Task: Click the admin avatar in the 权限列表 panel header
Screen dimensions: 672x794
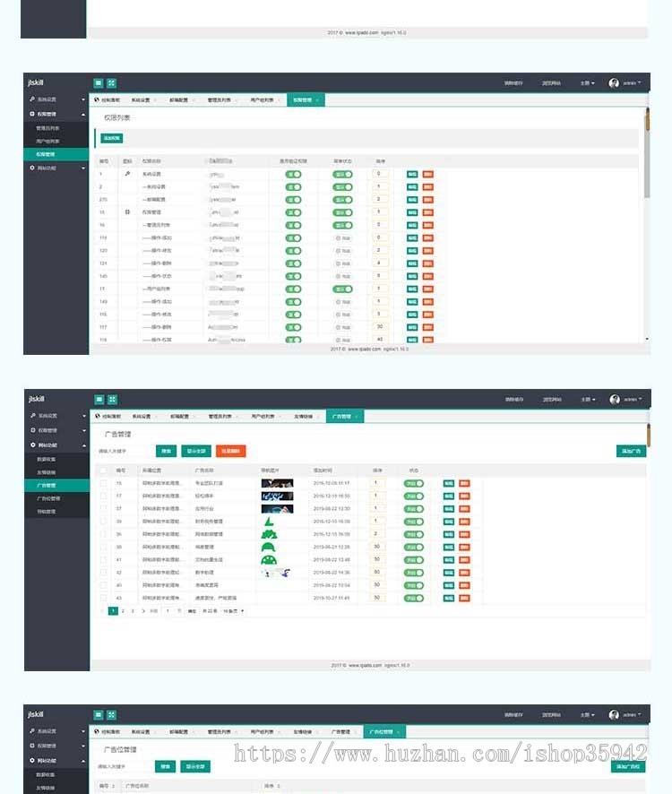Action: tap(614, 83)
